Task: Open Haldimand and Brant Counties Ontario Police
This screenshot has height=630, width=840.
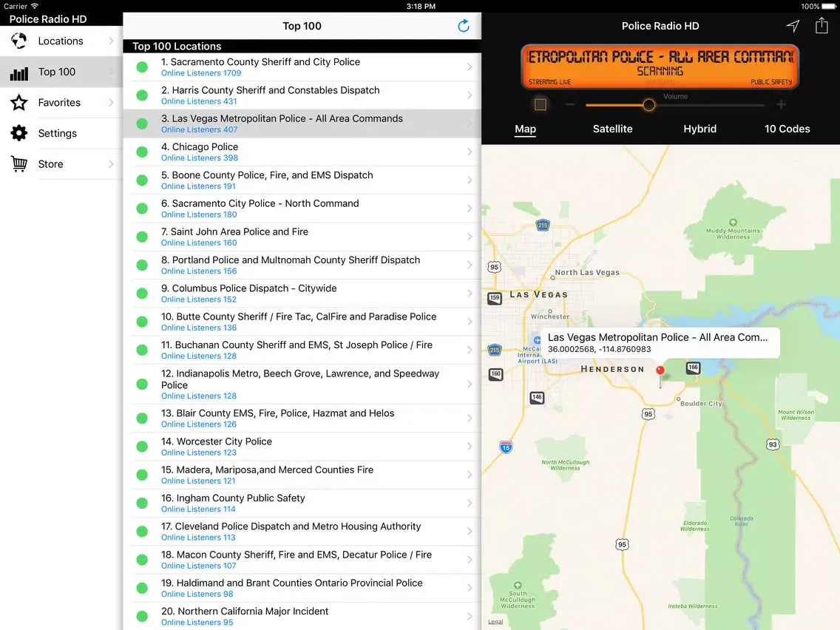Action: click(302, 588)
